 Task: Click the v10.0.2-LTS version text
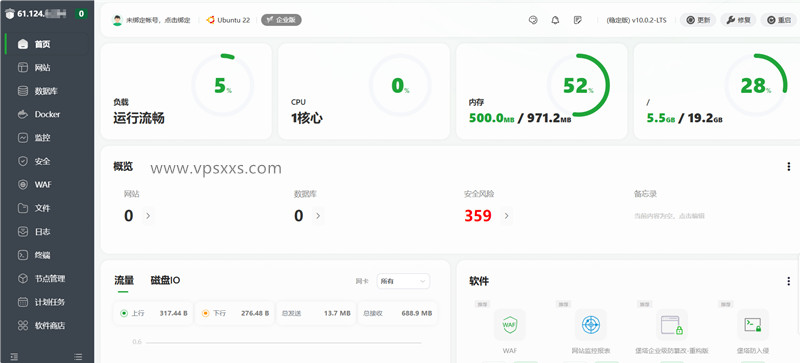point(649,20)
